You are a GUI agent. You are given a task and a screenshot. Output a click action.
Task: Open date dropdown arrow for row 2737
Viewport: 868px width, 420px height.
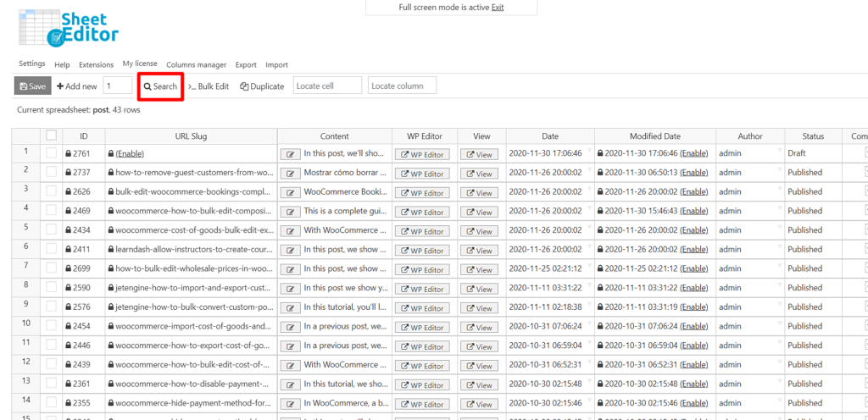(x=589, y=169)
